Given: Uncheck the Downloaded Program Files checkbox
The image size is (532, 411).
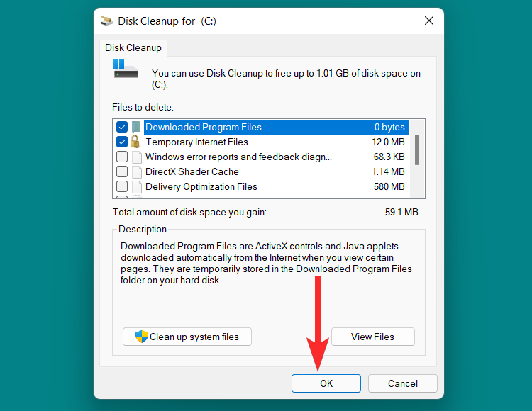Looking at the screenshot, I should click(x=122, y=127).
